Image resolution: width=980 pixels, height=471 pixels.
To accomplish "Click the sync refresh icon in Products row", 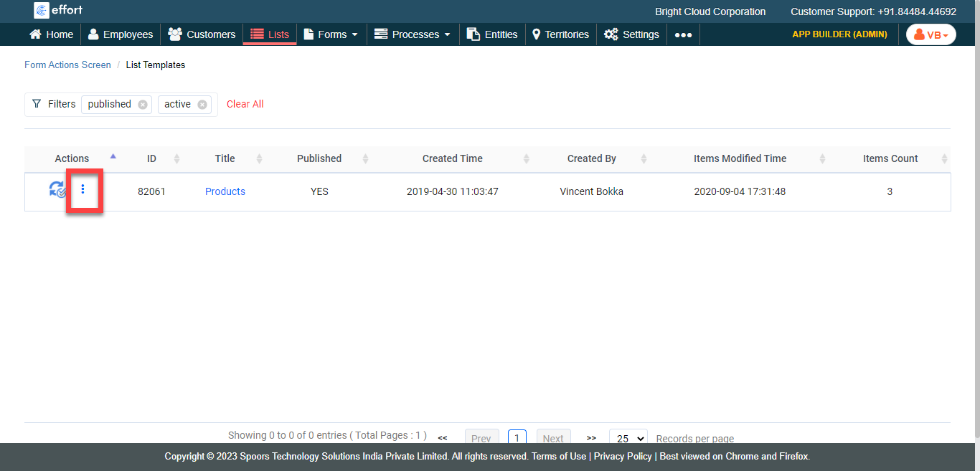I will [x=57, y=190].
